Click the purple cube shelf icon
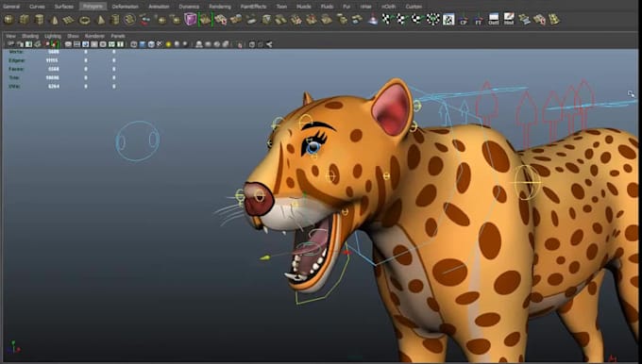 [x=190, y=19]
